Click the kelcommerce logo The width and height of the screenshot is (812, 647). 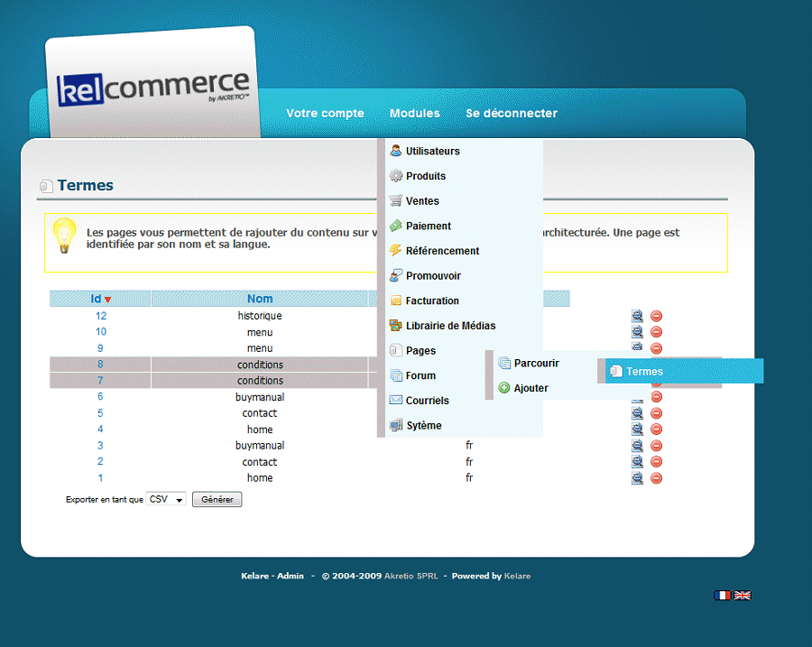pyautogui.click(x=152, y=88)
